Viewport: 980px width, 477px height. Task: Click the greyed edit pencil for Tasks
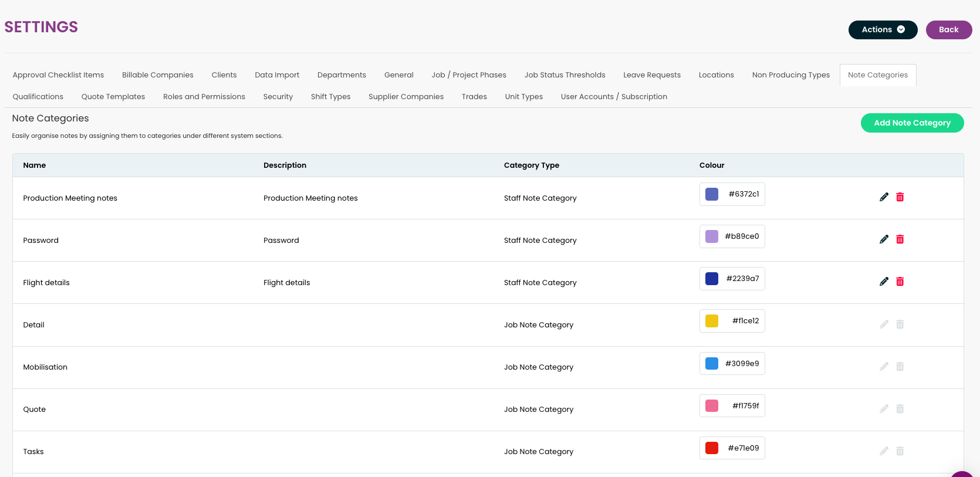click(884, 451)
